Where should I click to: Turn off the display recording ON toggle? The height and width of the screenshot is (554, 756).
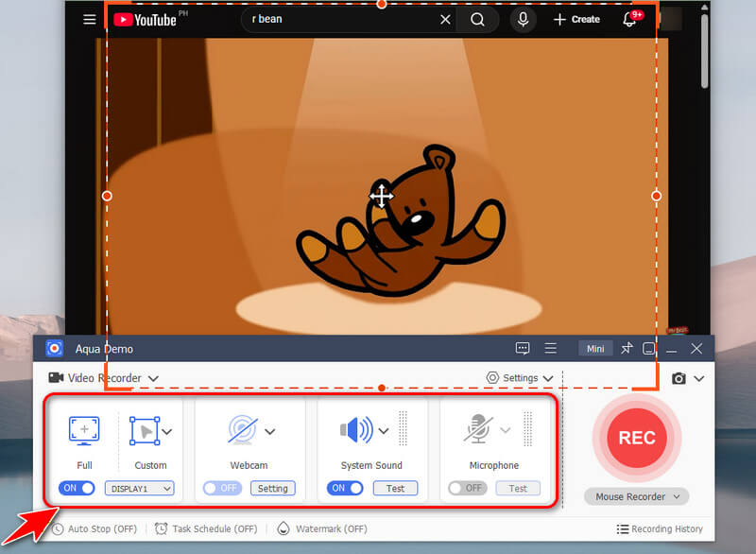[x=77, y=488]
